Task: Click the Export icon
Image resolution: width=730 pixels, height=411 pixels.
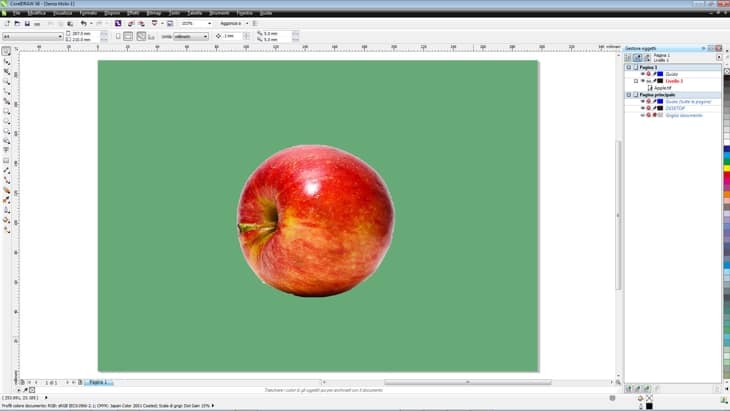Action: (141, 23)
